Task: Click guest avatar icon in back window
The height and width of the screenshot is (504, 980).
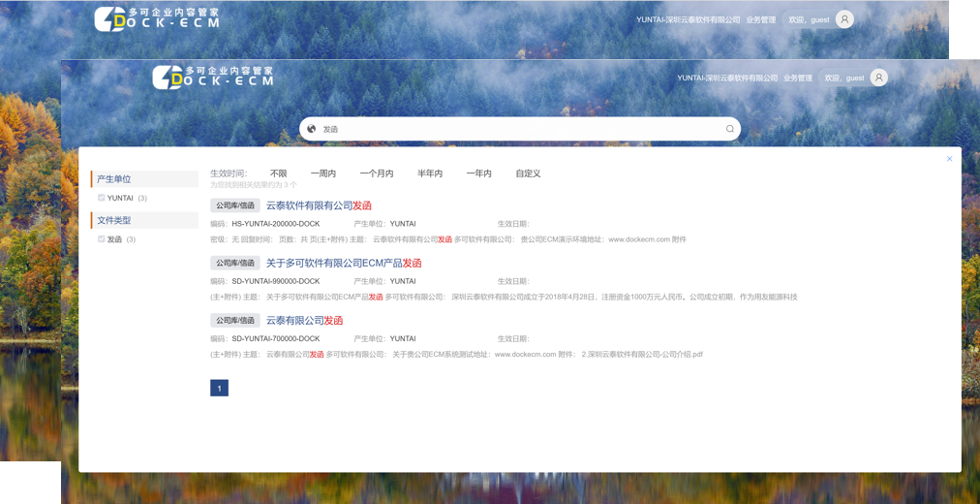Action: click(x=845, y=19)
